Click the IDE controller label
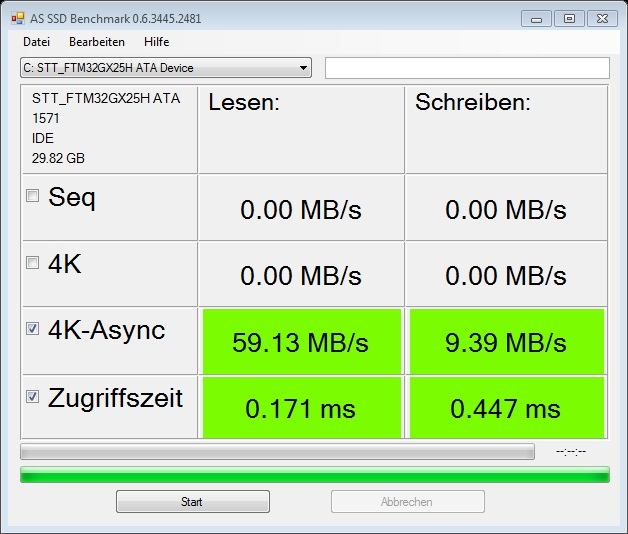Screen dimensions: 628x534 coord(42,138)
